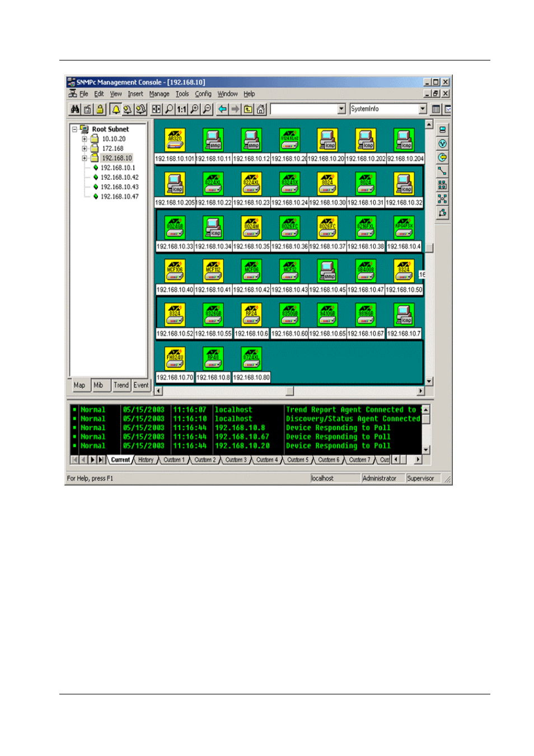Switch to the Custom 1 log tab
The width and height of the screenshot is (534, 756).
[x=174, y=460]
